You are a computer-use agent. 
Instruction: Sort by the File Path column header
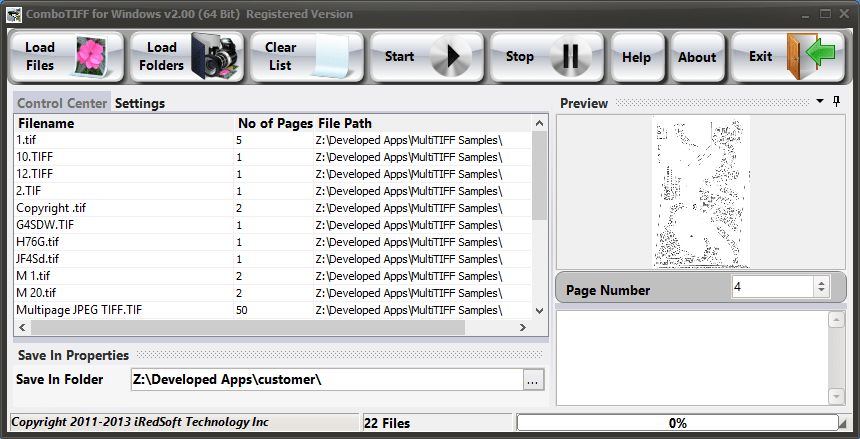(x=423, y=123)
